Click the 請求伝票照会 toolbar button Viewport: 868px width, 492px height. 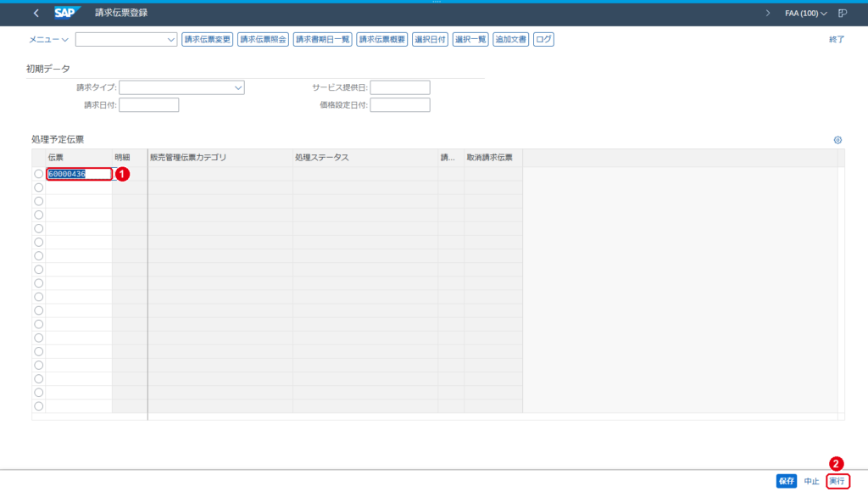tap(263, 39)
